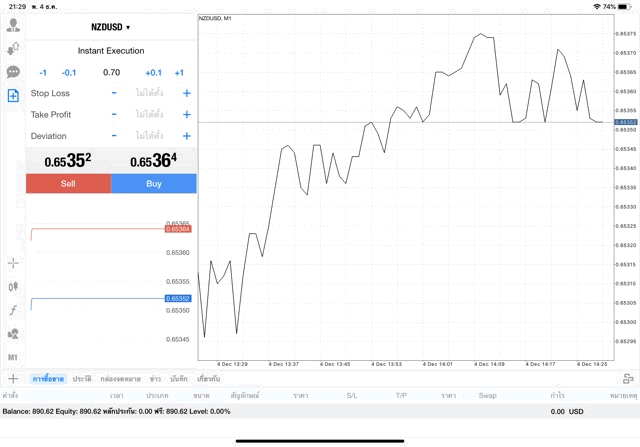Increase Deviation with plus
The width and height of the screenshot is (640, 447).
[187, 136]
